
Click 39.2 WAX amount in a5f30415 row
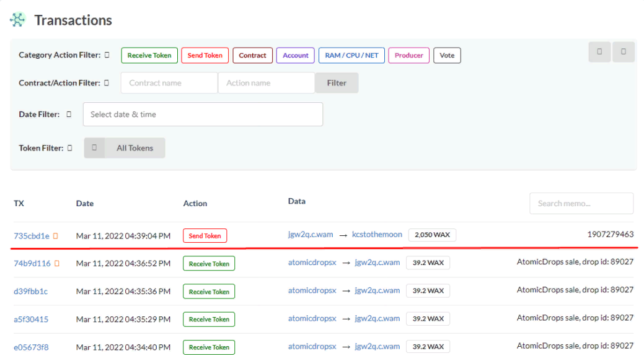[428, 318]
